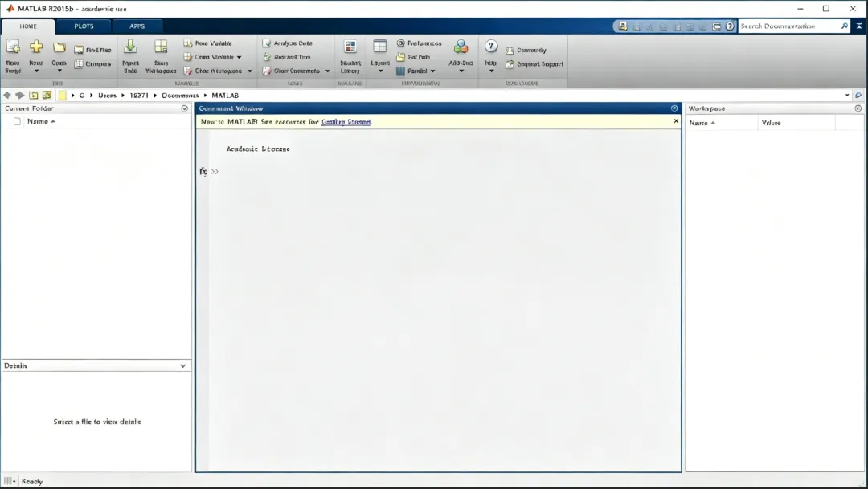
Task: Click the search icon at the right end of path bar
Action: point(858,95)
